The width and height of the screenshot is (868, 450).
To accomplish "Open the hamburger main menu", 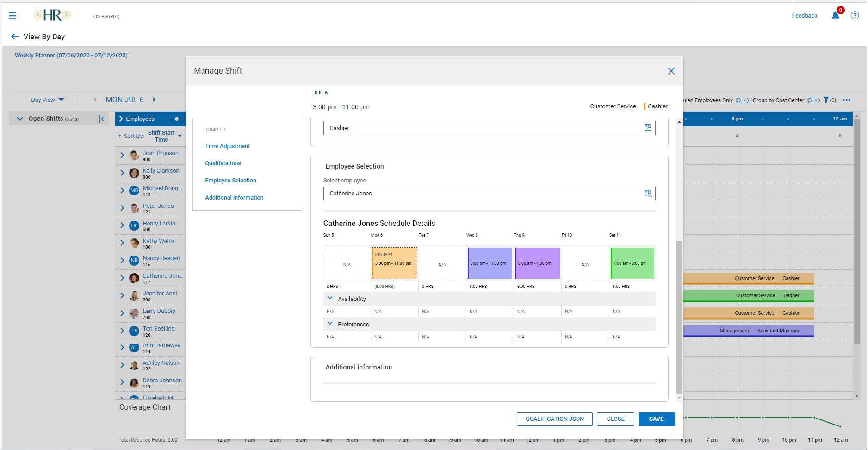I will [x=12, y=16].
